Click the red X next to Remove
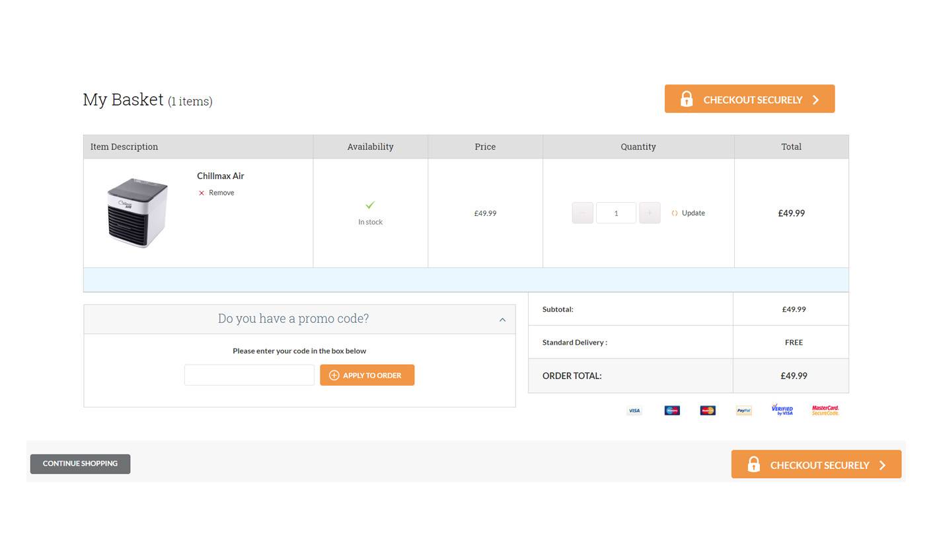 pyautogui.click(x=201, y=192)
